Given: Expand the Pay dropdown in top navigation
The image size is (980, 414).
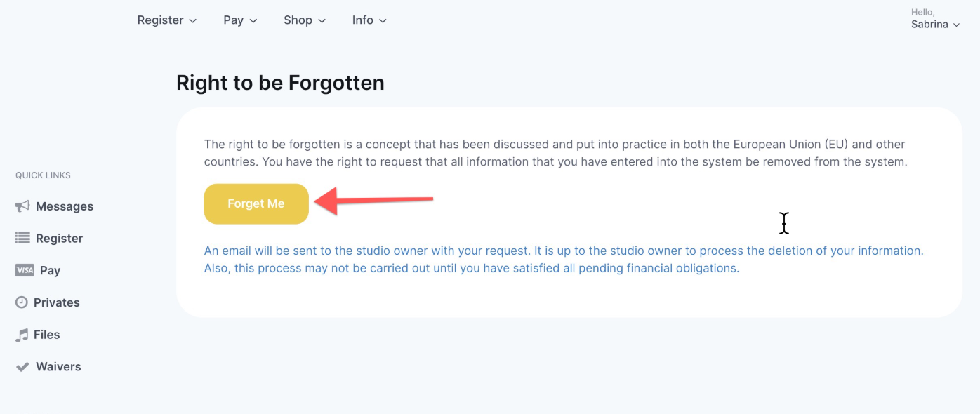Looking at the screenshot, I should point(240,20).
